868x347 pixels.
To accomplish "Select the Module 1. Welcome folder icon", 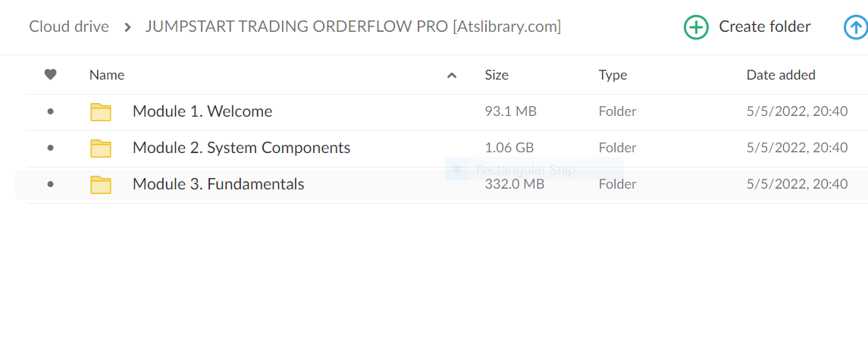I will (x=101, y=112).
